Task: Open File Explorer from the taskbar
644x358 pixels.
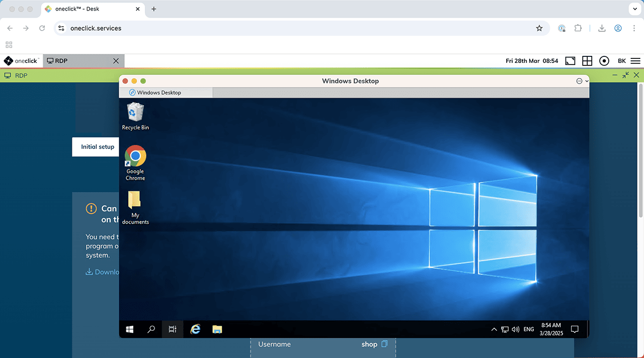Action: [x=217, y=329]
